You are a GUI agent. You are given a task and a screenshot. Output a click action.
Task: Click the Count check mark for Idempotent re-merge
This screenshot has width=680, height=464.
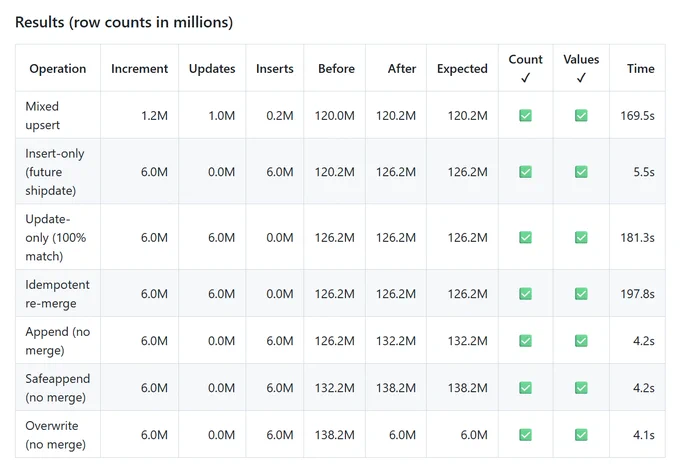coord(525,294)
